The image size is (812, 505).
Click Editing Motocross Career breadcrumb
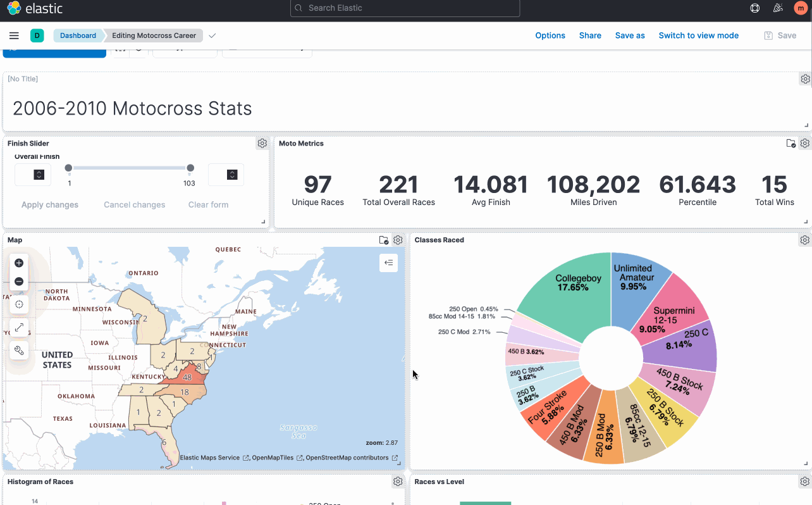154,35
